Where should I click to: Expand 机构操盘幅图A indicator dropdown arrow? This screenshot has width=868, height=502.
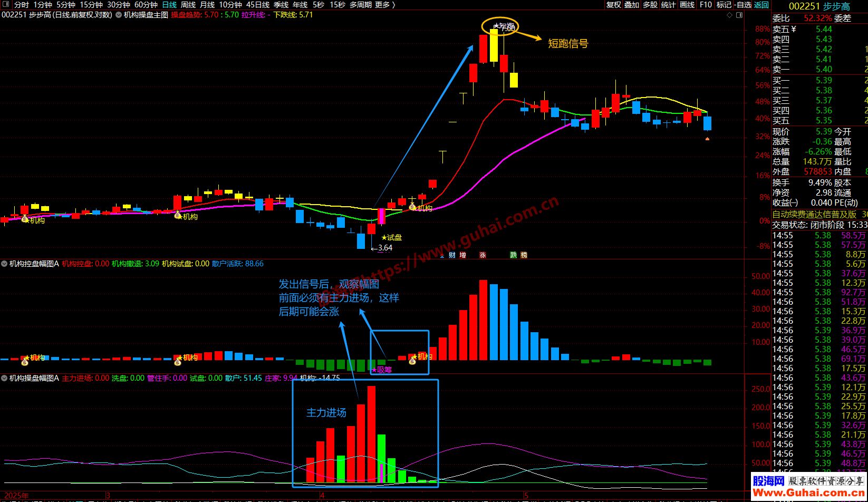point(4,378)
